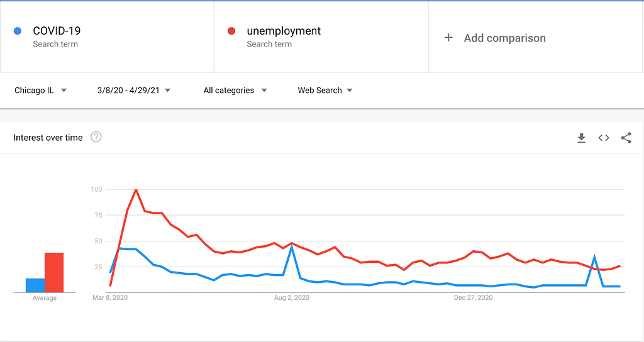Share the Interest over time chart
Viewport: 644px width, 342px height.
coord(626,138)
